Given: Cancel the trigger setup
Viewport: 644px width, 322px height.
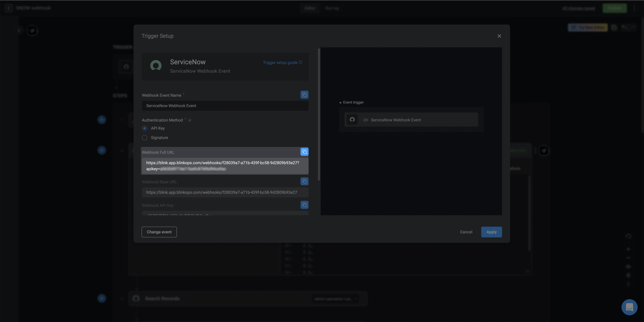Looking at the screenshot, I should click(x=466, y=232).
